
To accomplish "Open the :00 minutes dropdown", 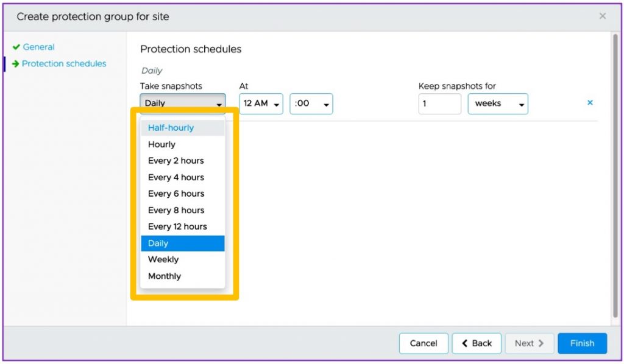I will [311, 103].
